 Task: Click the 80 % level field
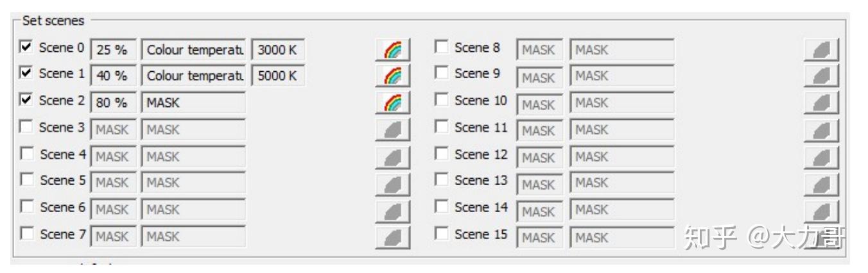pos(112,103)
